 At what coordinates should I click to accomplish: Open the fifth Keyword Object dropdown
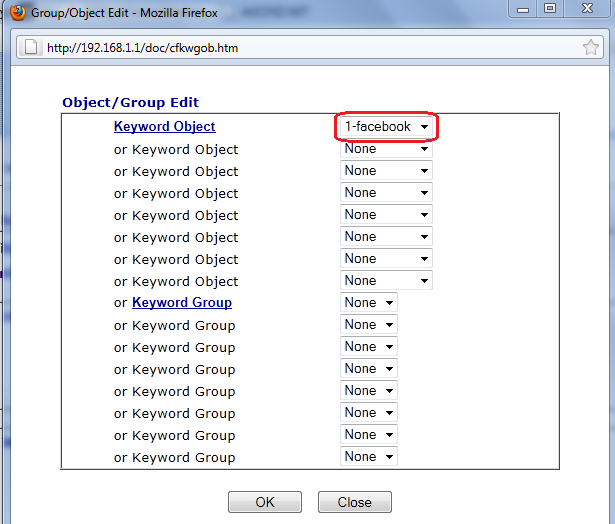pos(386,215)
